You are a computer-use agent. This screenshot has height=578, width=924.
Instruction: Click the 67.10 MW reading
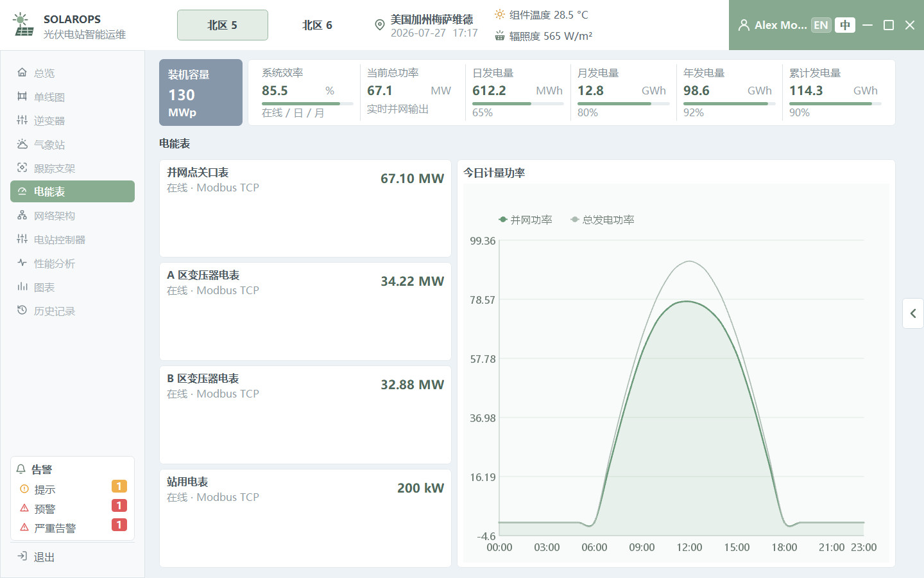pyautogui.click(x=412, y=179)
